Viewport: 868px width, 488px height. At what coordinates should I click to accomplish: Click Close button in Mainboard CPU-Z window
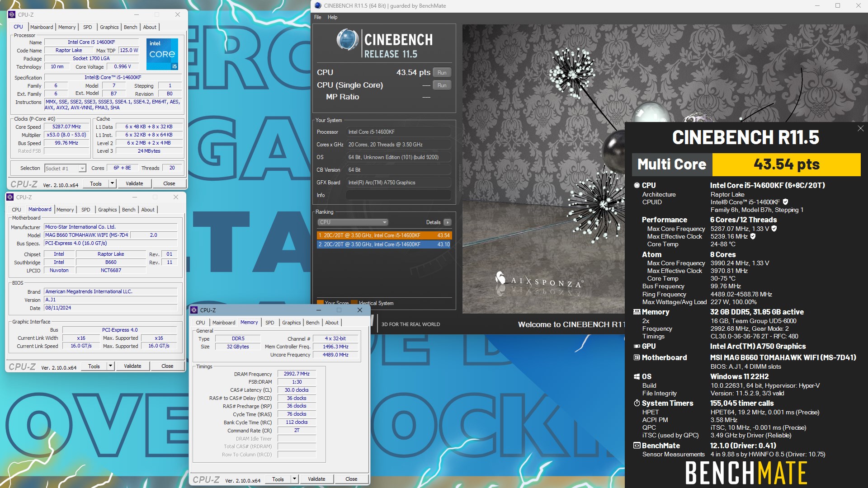click(x=167, y=366)
